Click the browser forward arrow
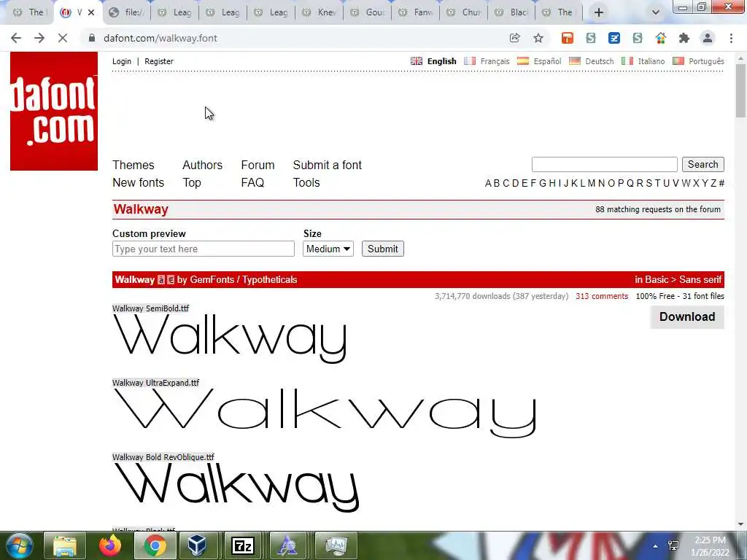This screenshot has width=747, height=560. click(39, 38)
